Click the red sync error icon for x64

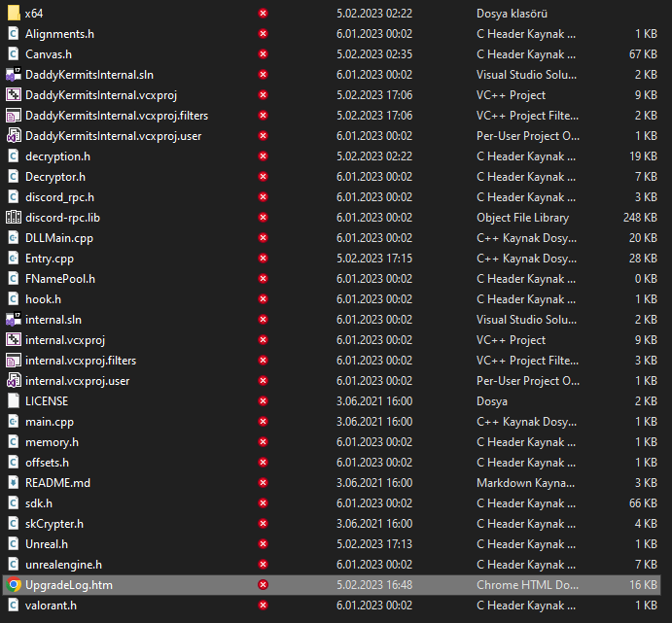264,14
